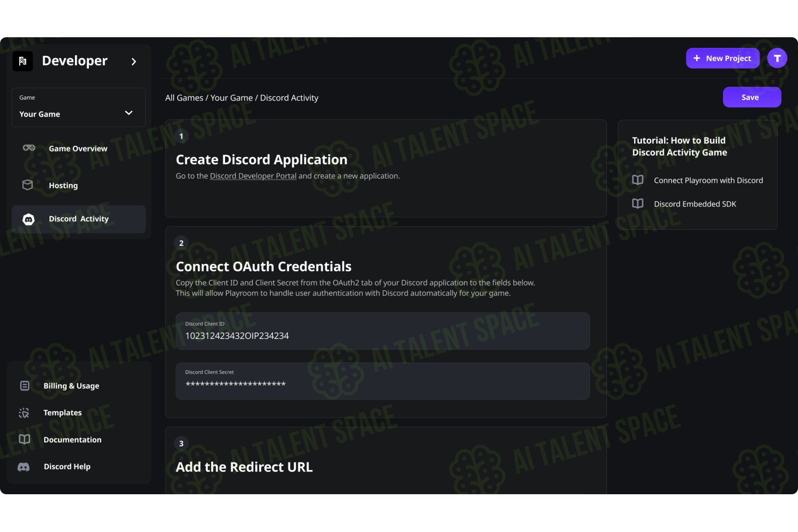The image size is (798, 532).
Task: Go to Hosting section
Action: click(x=63, y=186)
